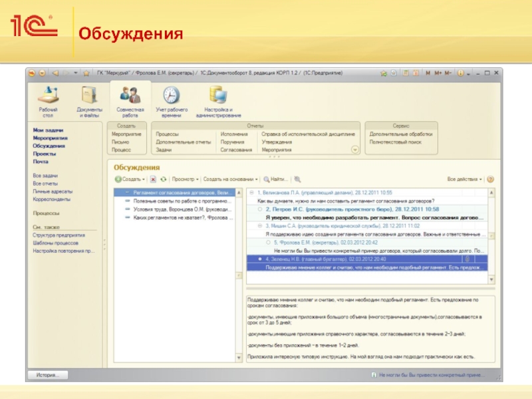Collapse the reply thread by Мишин С.А.
The height and width of the screenshot is (399, 532).
[x=250, y=226]
